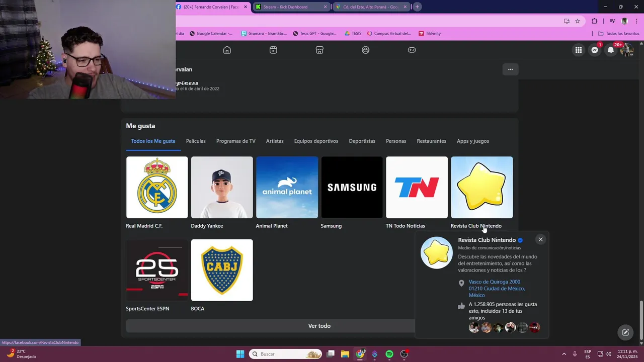This screenshot has height=362, width=644.
Task: Select the Deportistas tab
Action: pyautogui.click(x=362, y=141)
